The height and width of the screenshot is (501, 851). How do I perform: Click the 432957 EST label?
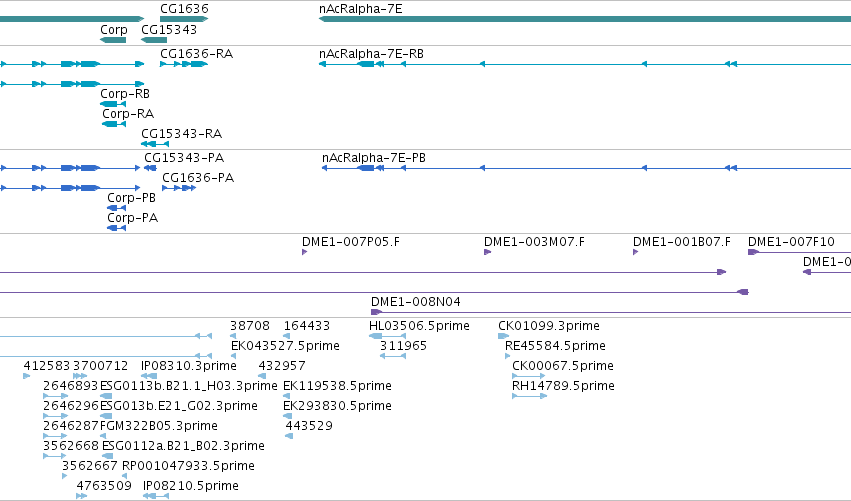[x=282, y=366]
